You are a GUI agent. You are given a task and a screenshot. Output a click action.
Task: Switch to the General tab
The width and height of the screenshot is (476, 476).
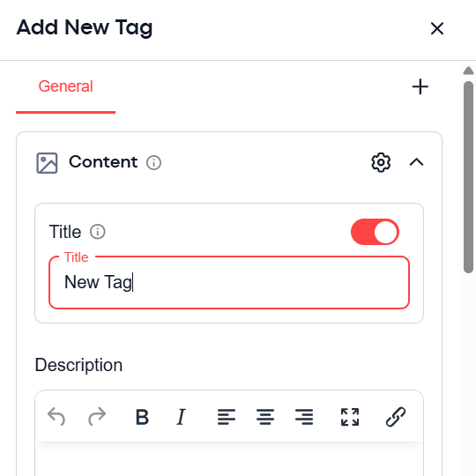point(65,86)
